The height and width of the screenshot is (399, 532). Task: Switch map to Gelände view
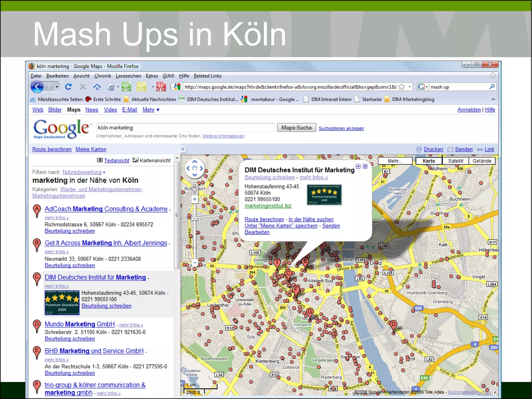click(482, 161)
